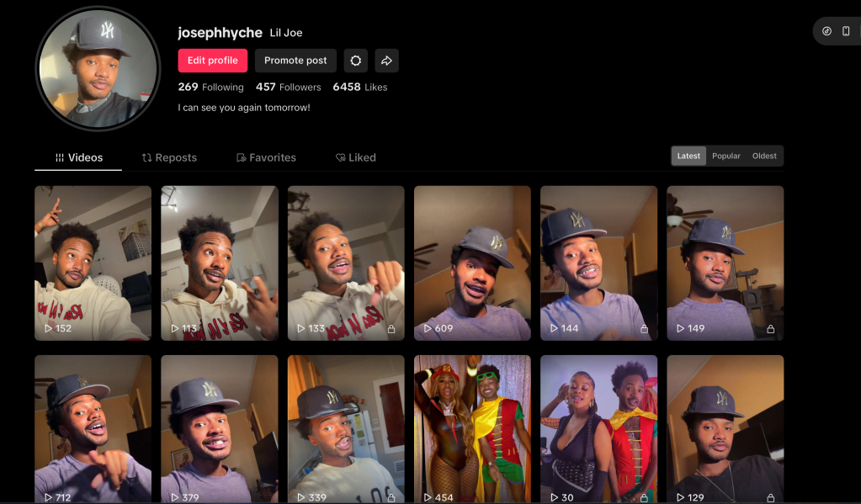Open the profile settings gear icon
This screenshot has height=504, width=861.
(x=356, y=61)
